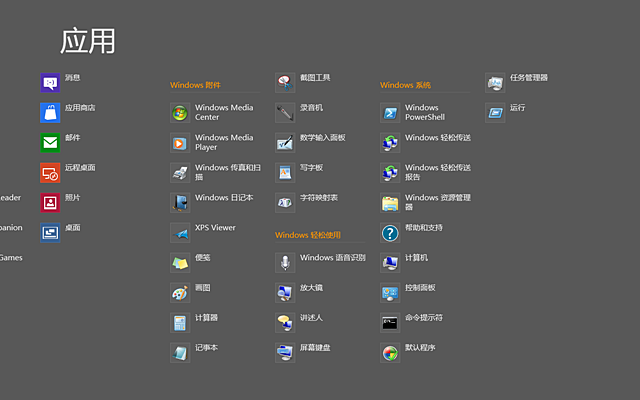
Task: Launch Windows PowerShell
Action: [413, 113]
